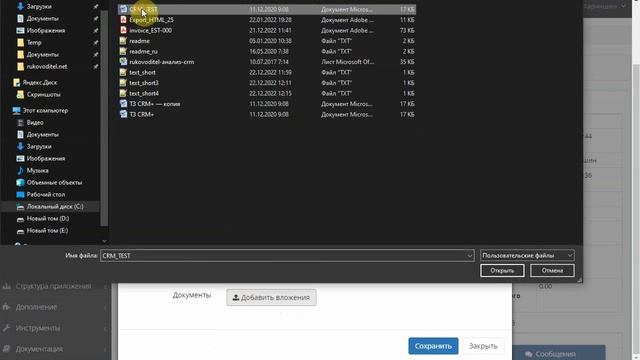Click the Скриншоты folder icon
Screen dimensions: 640x360
[20, 94]
